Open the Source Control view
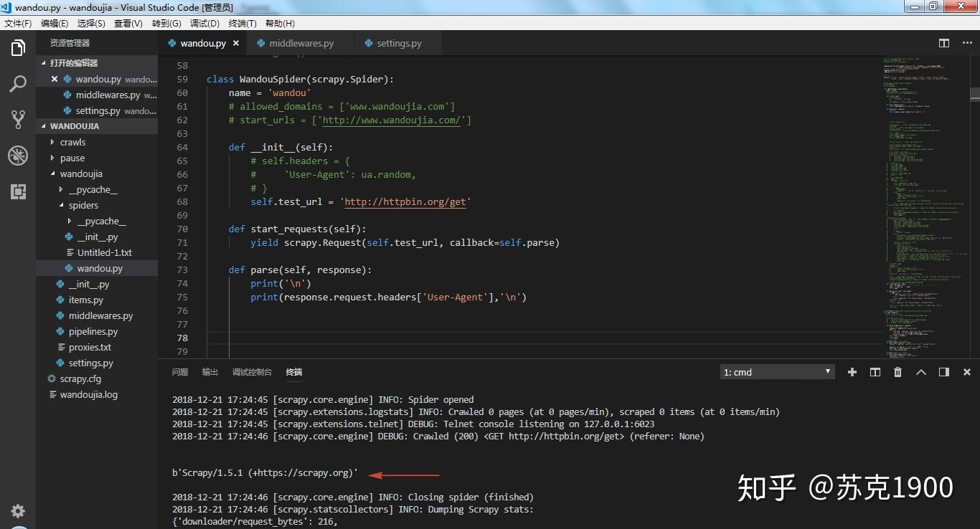980x529 pixels. [x=17, y=119]
